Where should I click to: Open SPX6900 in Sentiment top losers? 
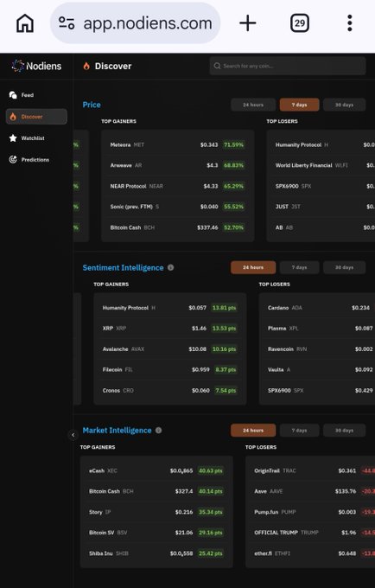(x=319, y=390)
